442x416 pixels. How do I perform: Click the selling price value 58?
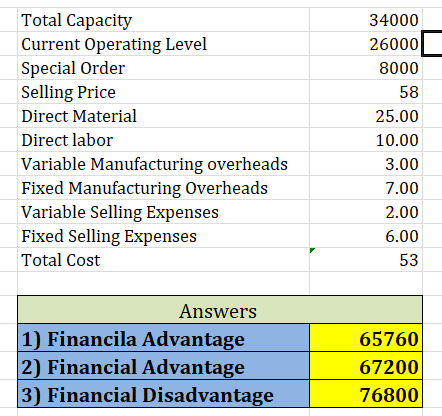pyautogui.click(x=366, y=92)
